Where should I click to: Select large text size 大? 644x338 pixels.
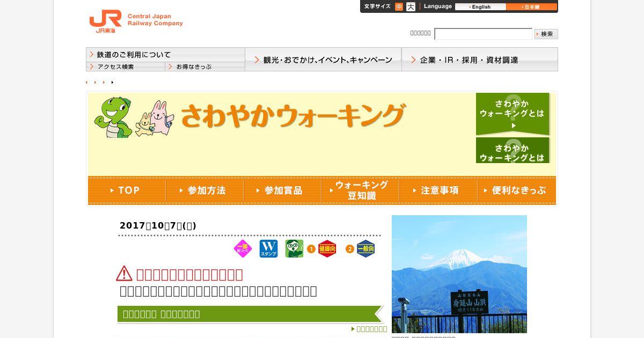pos(411,7)
